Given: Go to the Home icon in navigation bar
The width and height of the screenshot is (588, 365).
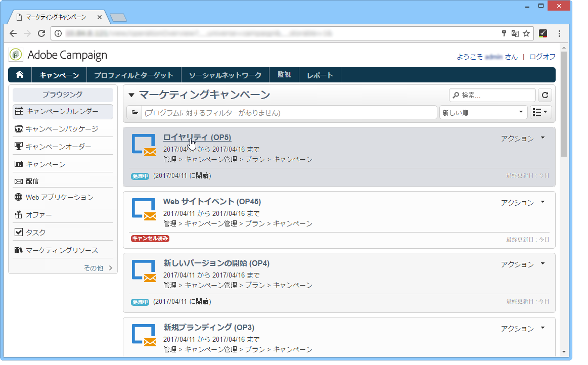Looking at the screenshot, I should point(20,75).
